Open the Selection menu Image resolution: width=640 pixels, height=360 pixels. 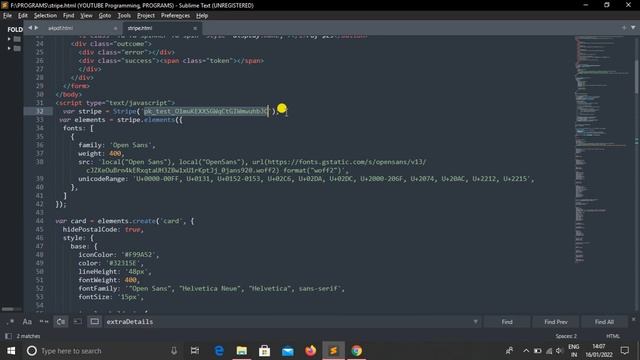click(45, 16)
